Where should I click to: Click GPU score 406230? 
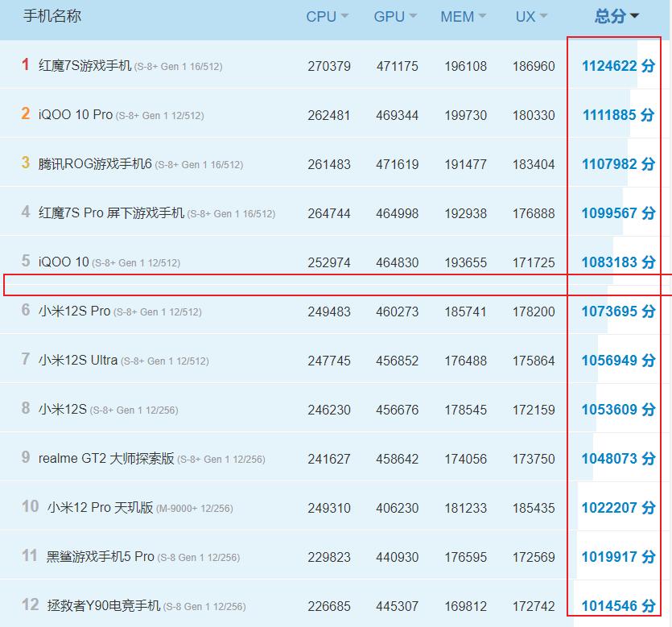[x=398, y=509]
